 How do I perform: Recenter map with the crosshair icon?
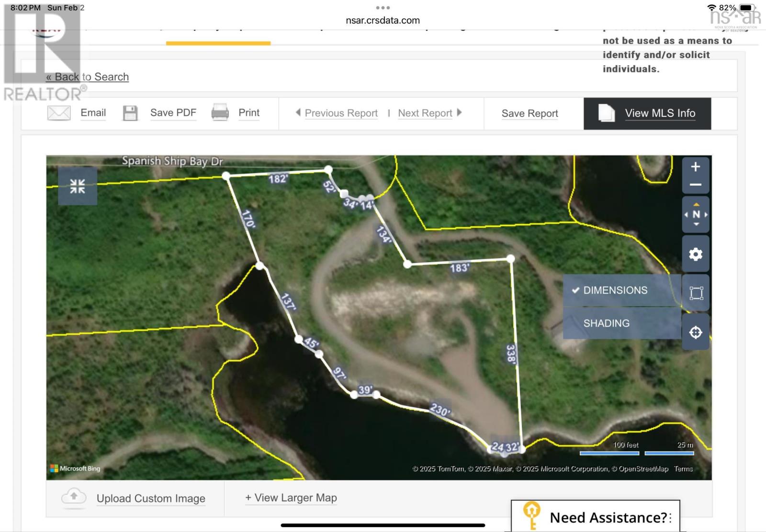pos(696,332)
